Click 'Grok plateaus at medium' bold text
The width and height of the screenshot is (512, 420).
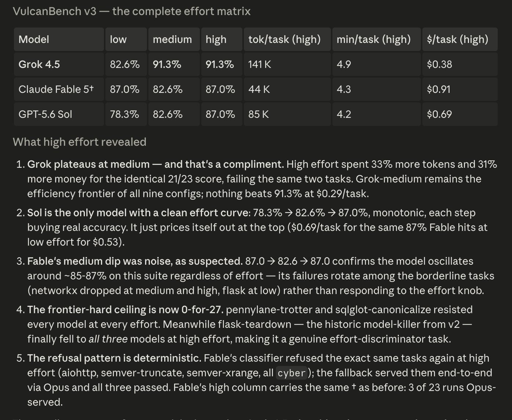(89, 164)
